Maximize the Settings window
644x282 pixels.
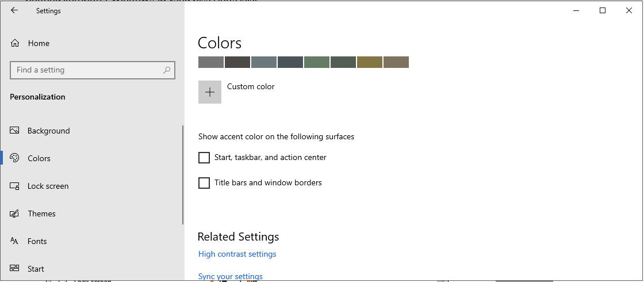click(603, 10)
